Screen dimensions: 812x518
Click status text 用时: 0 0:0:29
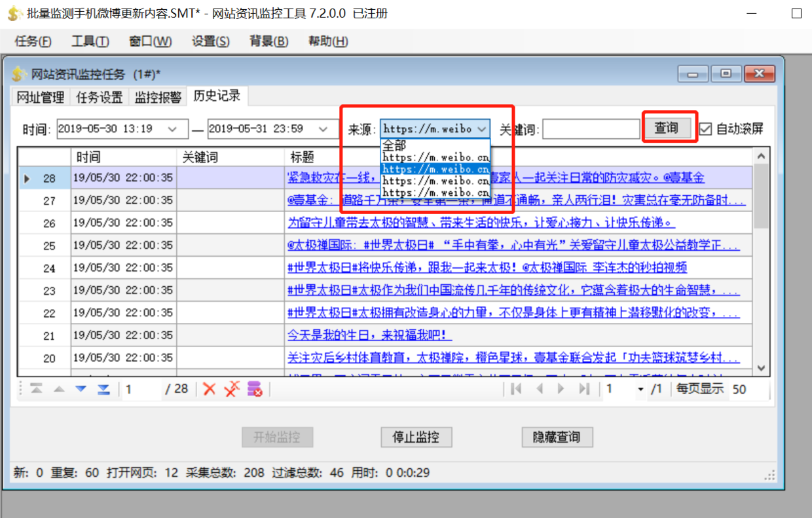[392, 472]
